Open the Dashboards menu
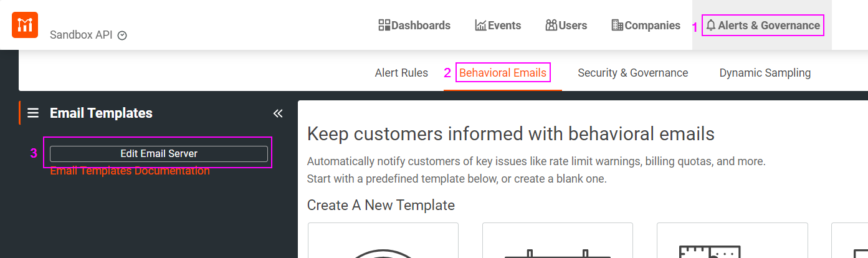The height and width of the screenshot is (258, 868). point(414,26)
